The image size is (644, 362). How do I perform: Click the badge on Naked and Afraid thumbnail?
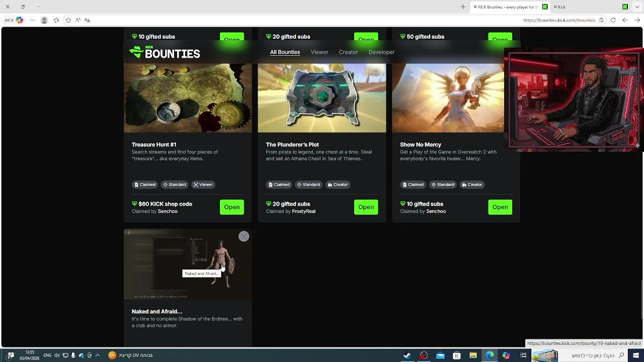(244, 236)
